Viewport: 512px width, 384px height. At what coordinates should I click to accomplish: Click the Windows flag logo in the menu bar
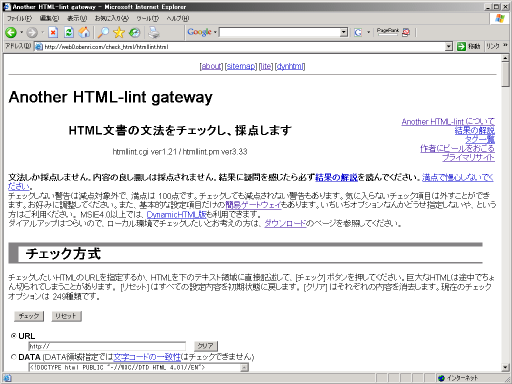(x=500, y=19)
